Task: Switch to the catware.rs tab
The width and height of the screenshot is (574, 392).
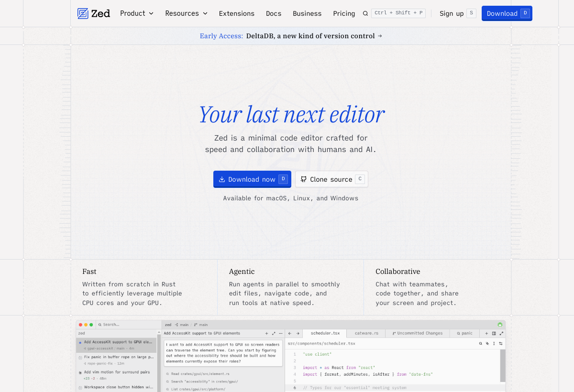Action: [x=366, y=333]
